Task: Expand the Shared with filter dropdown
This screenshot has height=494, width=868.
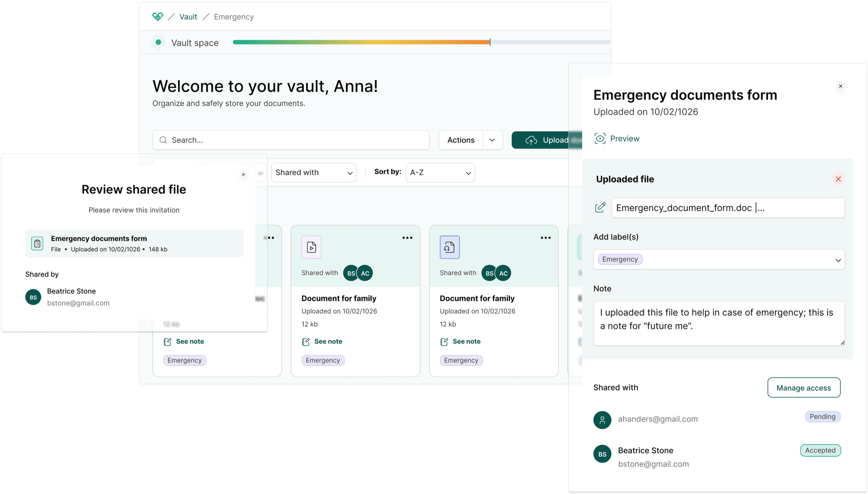Action: point(314,173)
